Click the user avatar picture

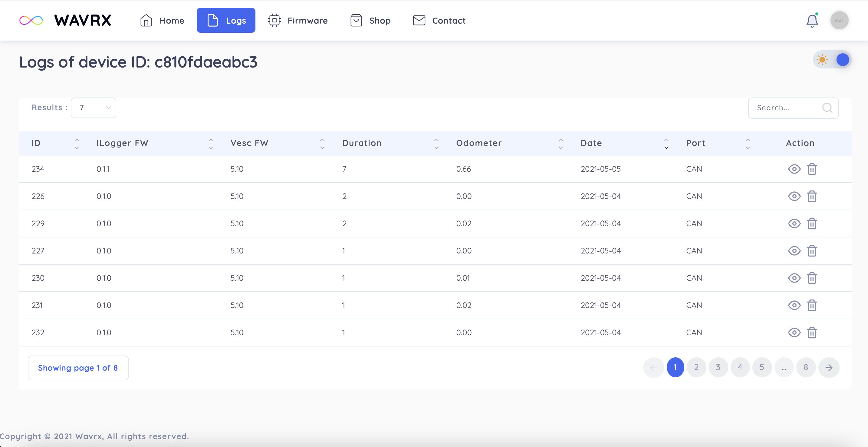click(839, 21)
